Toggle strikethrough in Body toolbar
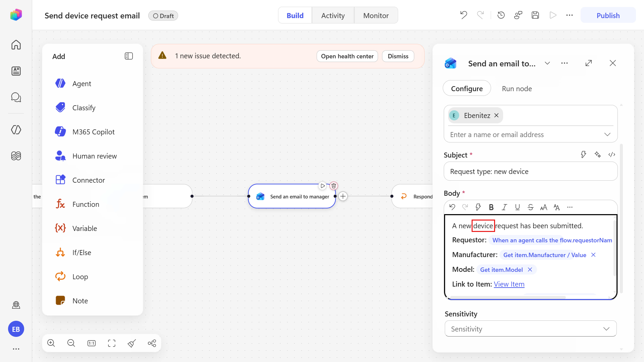 click(530, 207)
